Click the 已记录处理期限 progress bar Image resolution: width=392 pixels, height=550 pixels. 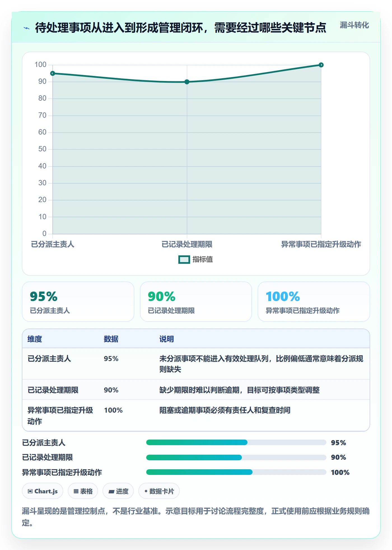coord(236,457)
